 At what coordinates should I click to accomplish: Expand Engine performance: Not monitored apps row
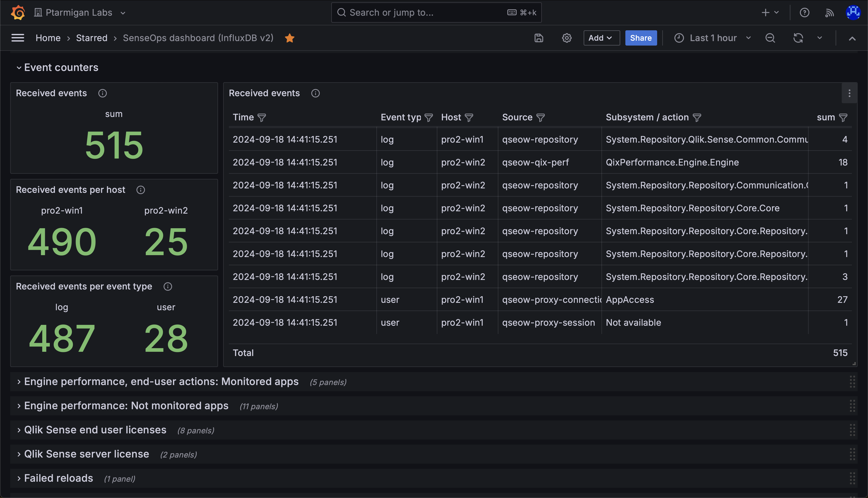tap(126, 406)
